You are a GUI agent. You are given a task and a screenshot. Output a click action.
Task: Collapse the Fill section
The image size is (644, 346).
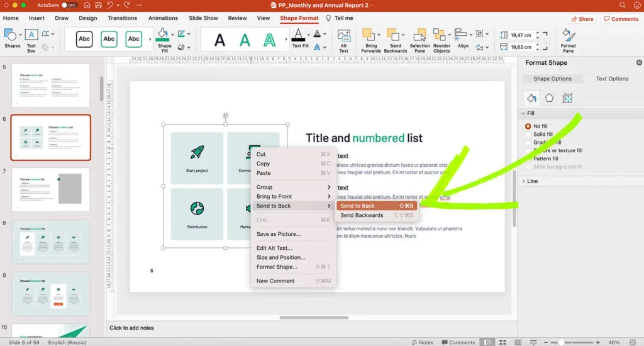click(x=523, y=113)
